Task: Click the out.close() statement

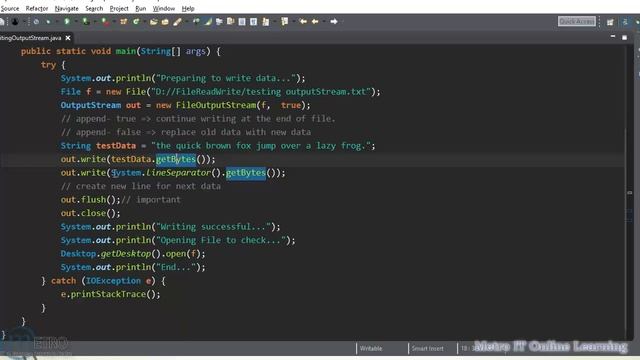Action: [91, 213]
